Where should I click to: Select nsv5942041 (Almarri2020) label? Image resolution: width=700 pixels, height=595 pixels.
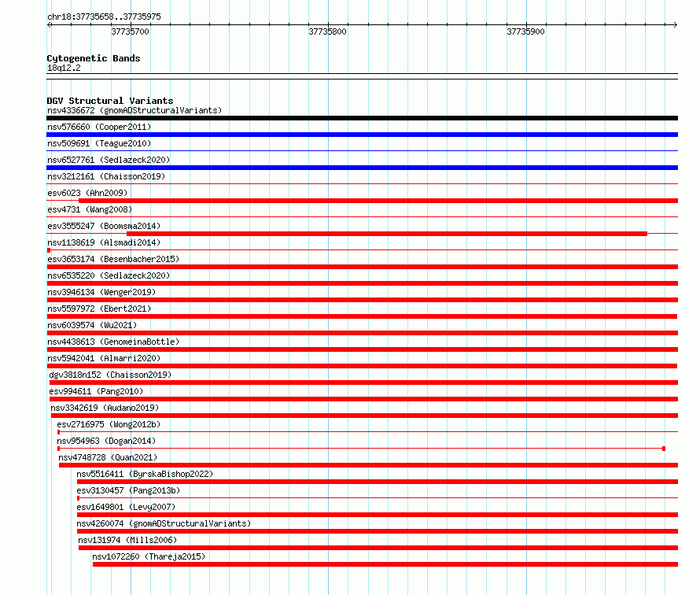point(104,358)
